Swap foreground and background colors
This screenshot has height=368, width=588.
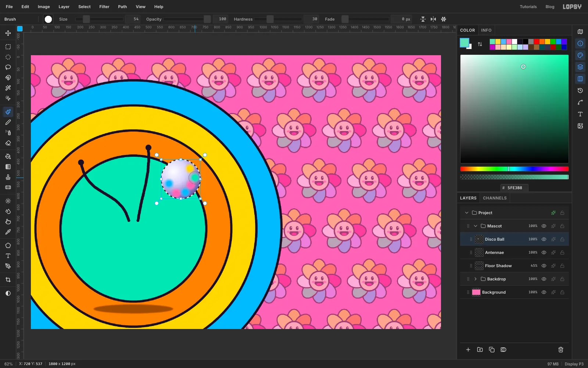(480, 44)
